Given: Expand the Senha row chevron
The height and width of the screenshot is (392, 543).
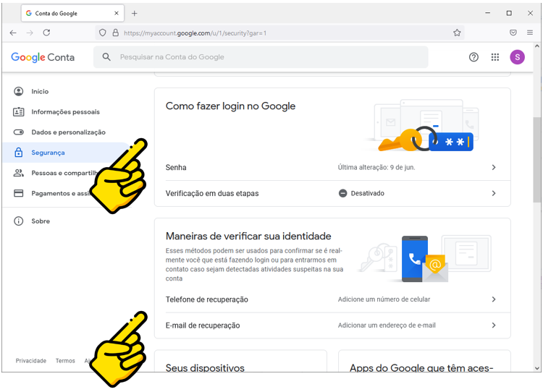Looking at the screenshot, I should click(x=494, y=168).
